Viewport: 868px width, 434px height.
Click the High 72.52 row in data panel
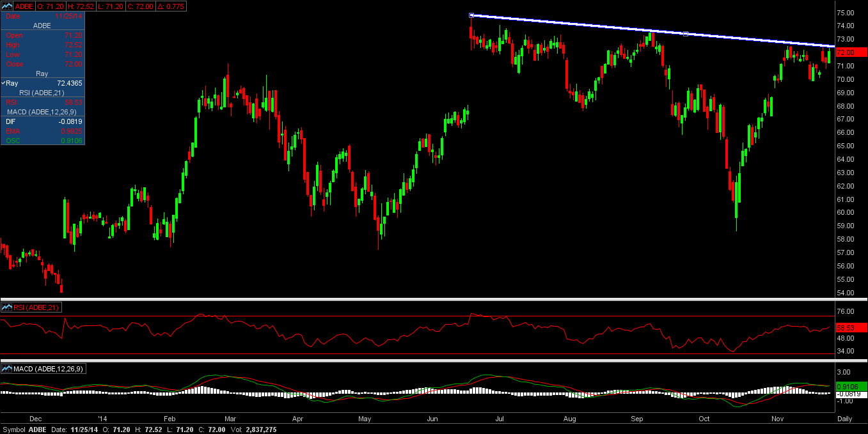[x=42, y=45]
